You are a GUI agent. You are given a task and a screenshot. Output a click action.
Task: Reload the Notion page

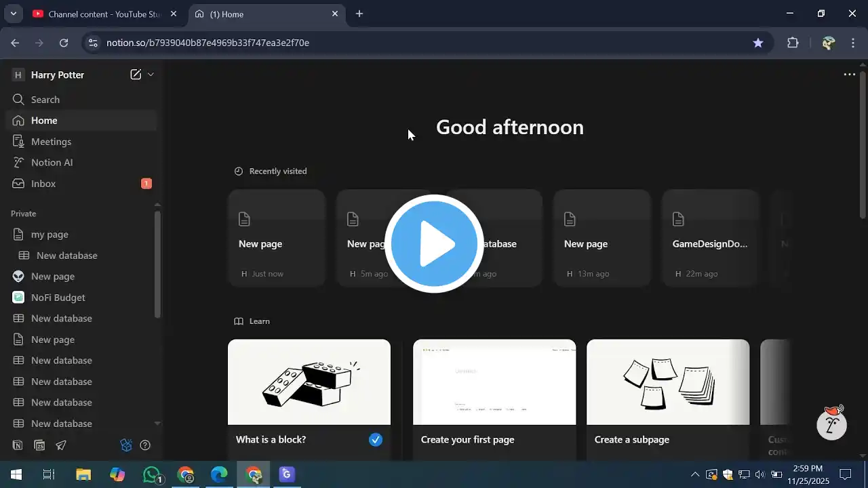tap(64, 43)
